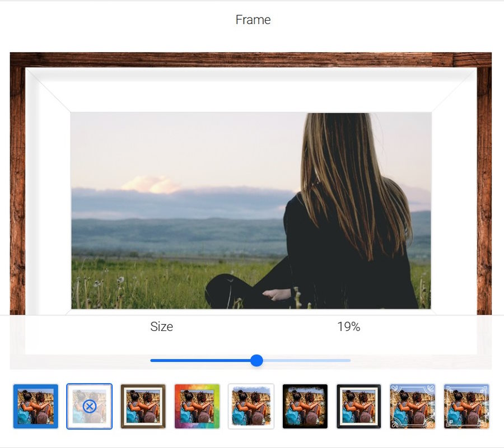Apply the rainbow colored frame
Screen dimensions: 504x448
click(x=197, y=406)
